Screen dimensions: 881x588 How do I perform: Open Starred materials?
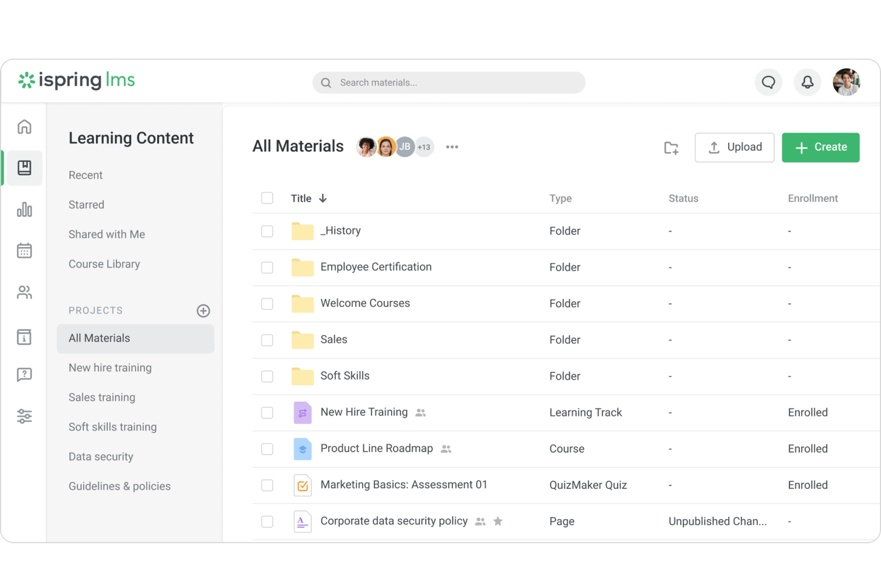pyautogui.click(x=86, y=205)
